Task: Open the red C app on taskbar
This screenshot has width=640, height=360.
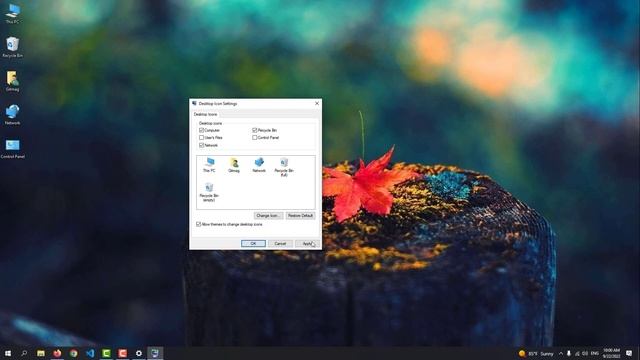Action: [122, 353]
